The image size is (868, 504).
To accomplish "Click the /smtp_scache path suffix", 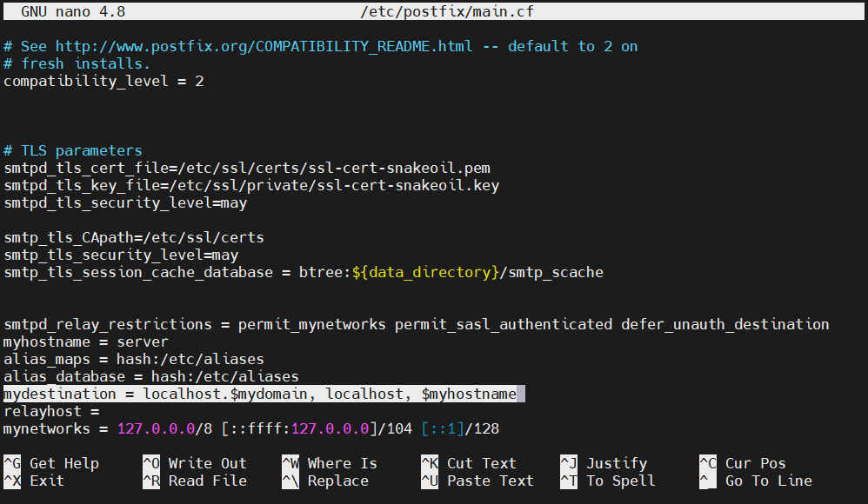I will click(551, 272).
